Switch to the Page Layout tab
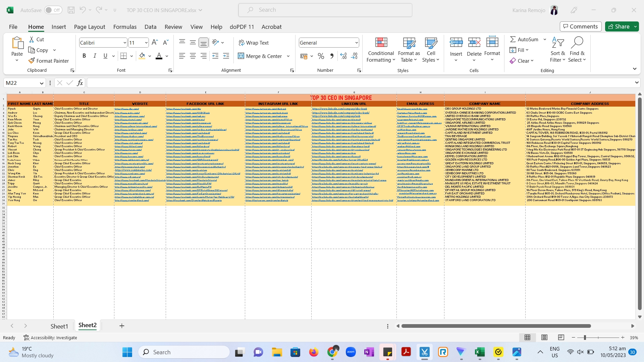The image size is (644, 362). (x=90, y=27)
